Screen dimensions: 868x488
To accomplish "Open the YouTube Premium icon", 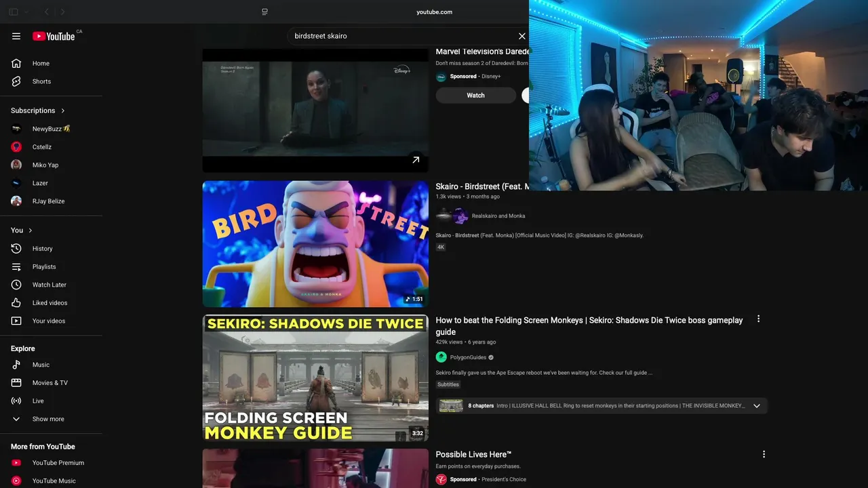I will point(16,463).
